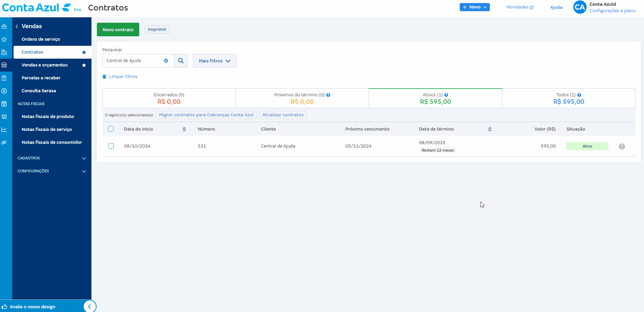Viewport: 644px width, 312px height.
Task: Open the home icon in sidebar
Action: [x=4, y=26]
